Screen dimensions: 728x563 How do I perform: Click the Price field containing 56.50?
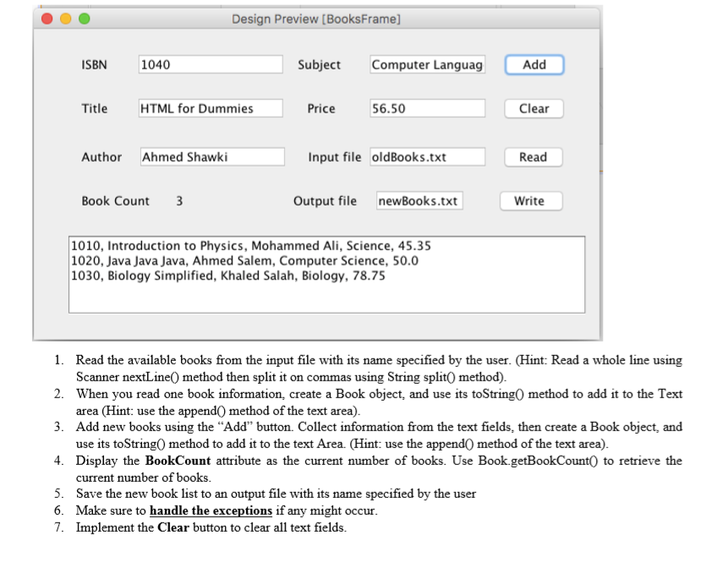pyautogui.click(x=427, y=107)
